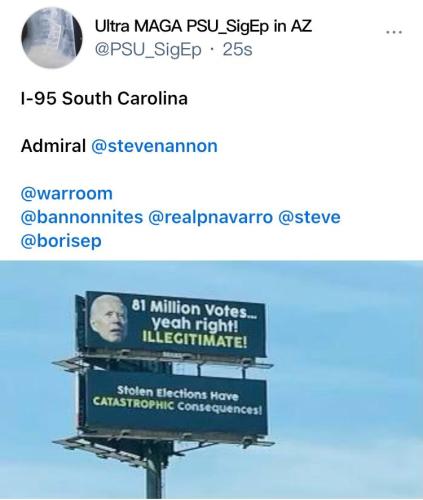Go to the @borisep mention
The height and width of the screenshot is (500, 423).
[x=61, y=241]
